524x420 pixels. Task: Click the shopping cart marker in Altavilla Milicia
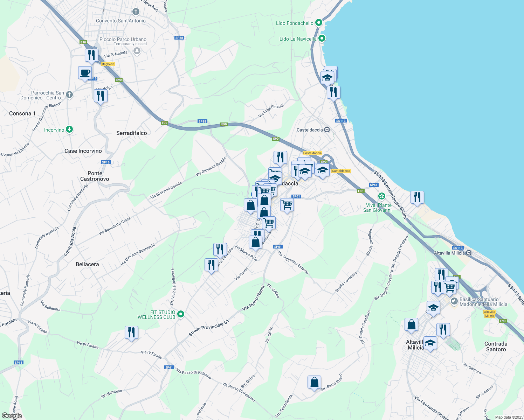click(x=449, y=288)
